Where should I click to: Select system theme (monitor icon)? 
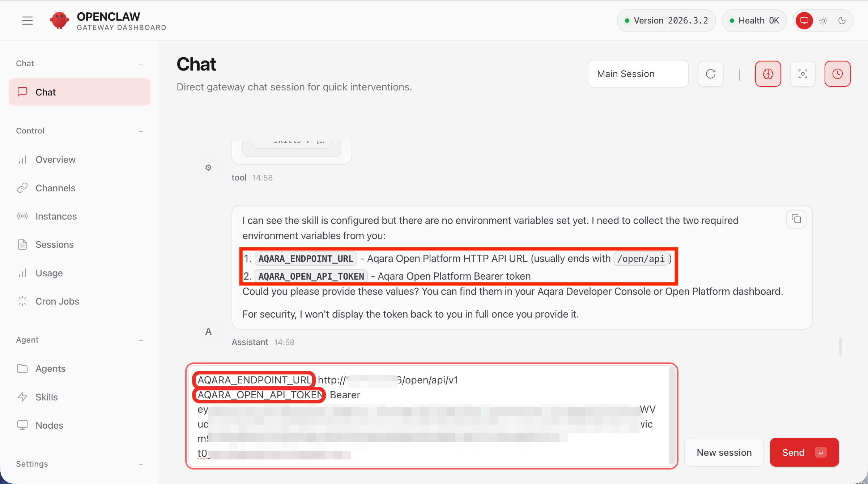tap(804, 21)
